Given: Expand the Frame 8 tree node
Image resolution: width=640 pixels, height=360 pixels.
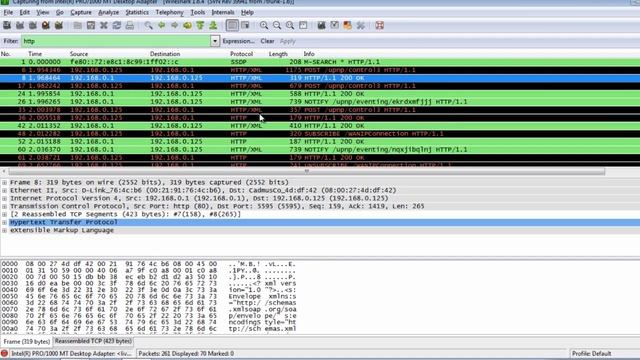Looking at the screenshot, I should tap(4, 182).
